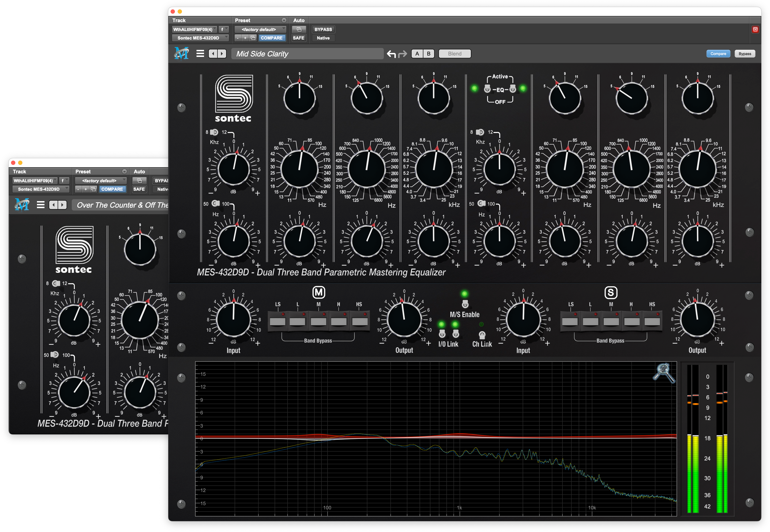Click the M channel Output knob
The height and width of the screenshot is (532, 770).
tap(404, 319)
